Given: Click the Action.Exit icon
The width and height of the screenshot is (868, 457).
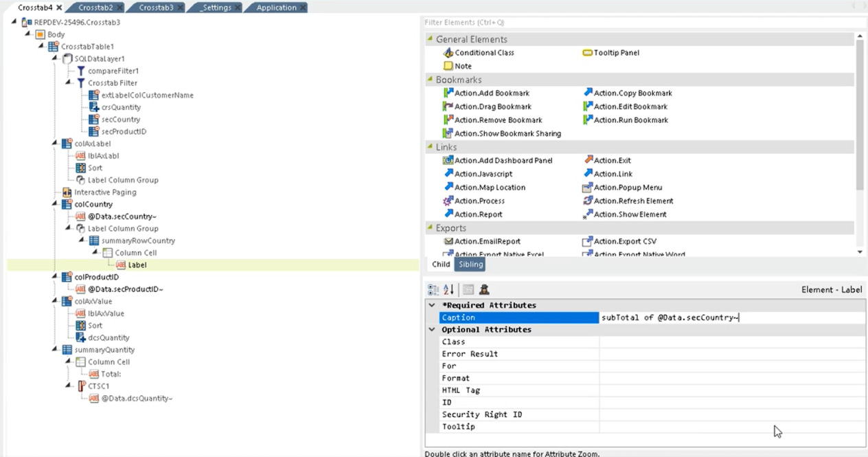Looking at the screenshot, I should [588, 160].
